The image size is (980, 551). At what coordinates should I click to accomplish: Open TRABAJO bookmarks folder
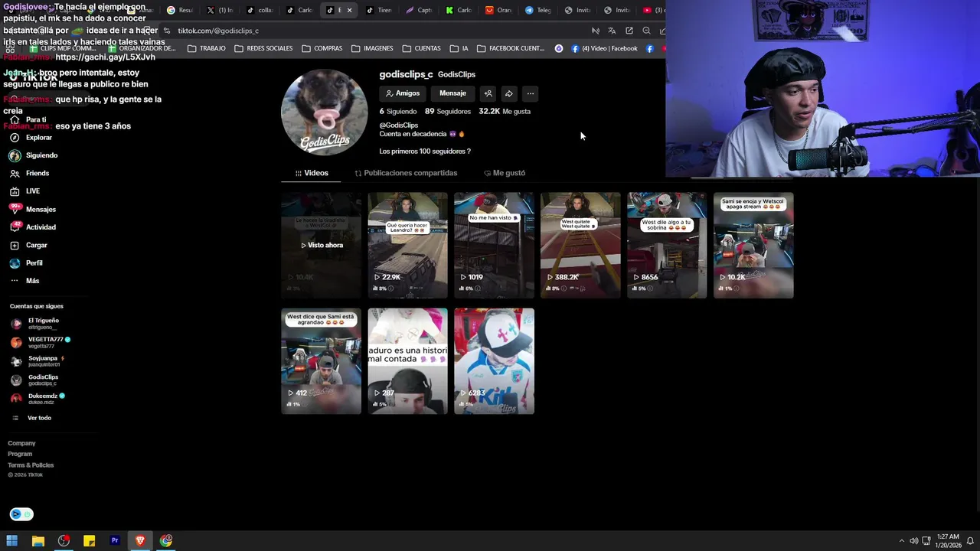(207, 48)
